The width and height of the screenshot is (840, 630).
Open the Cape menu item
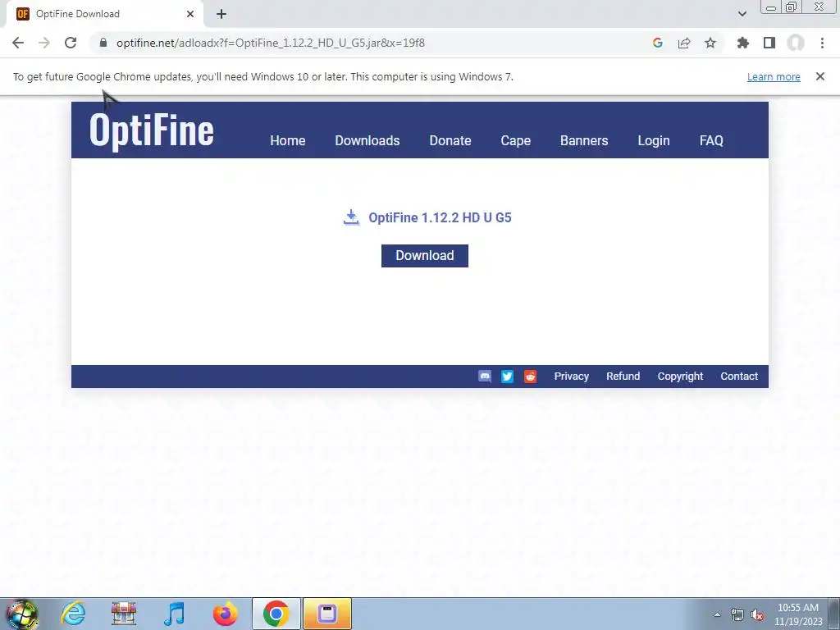(516, 141)
